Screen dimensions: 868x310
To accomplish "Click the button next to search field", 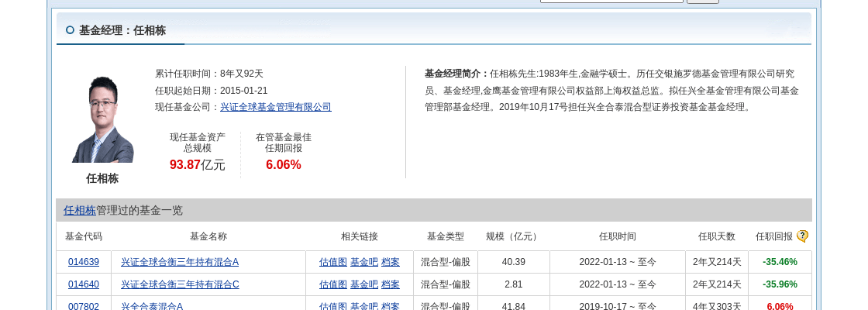I will click(703, 1).
